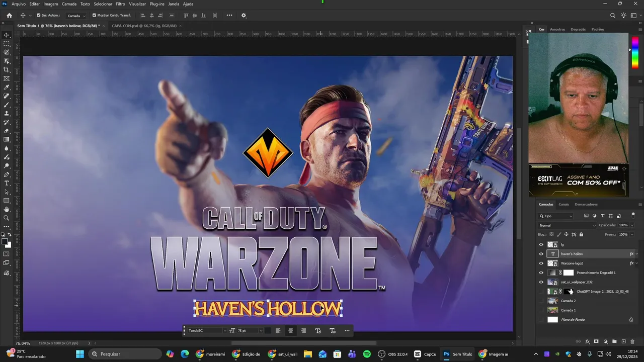Select the Gradient tool

7,139
